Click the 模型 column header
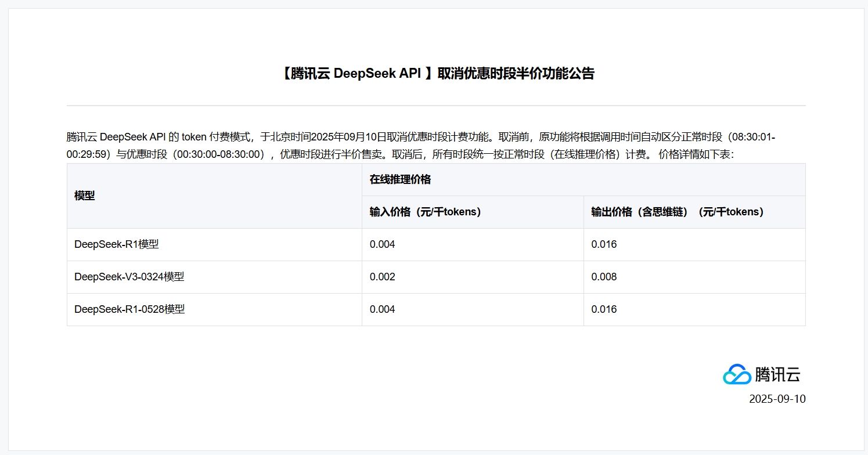 coord(214,196)
